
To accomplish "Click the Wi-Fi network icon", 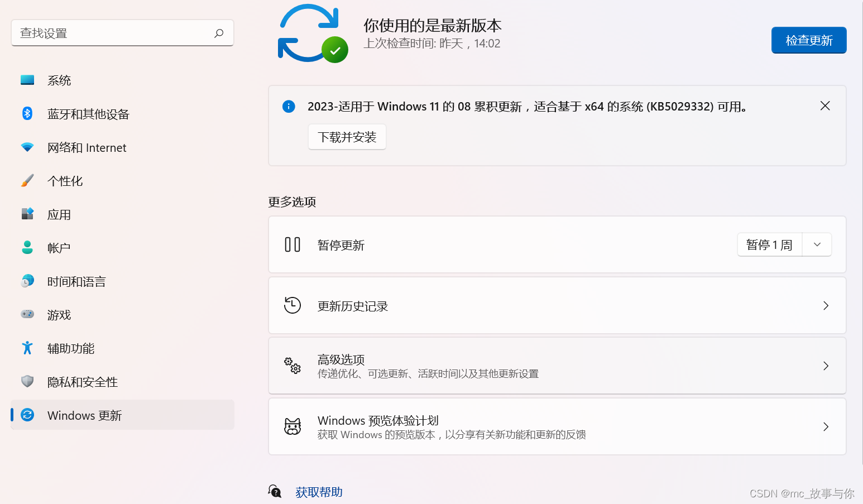I will pos(27,147).
